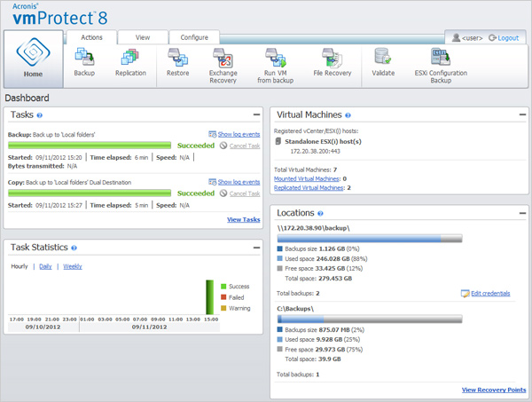Switch to the Actions tab

(91, 37)
